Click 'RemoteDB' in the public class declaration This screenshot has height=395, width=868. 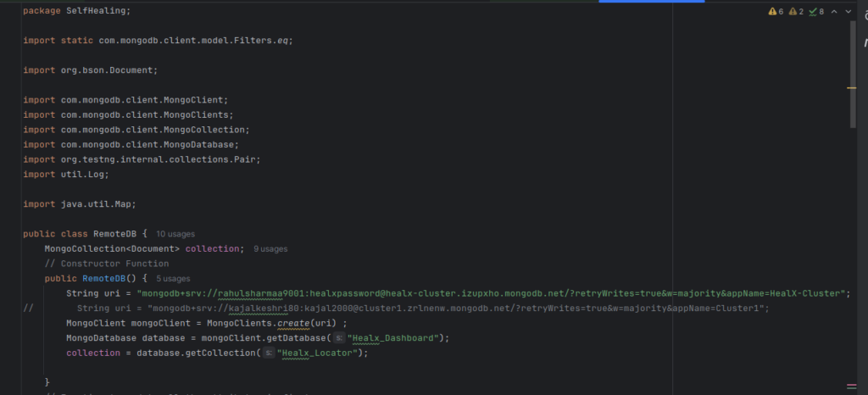114,234
